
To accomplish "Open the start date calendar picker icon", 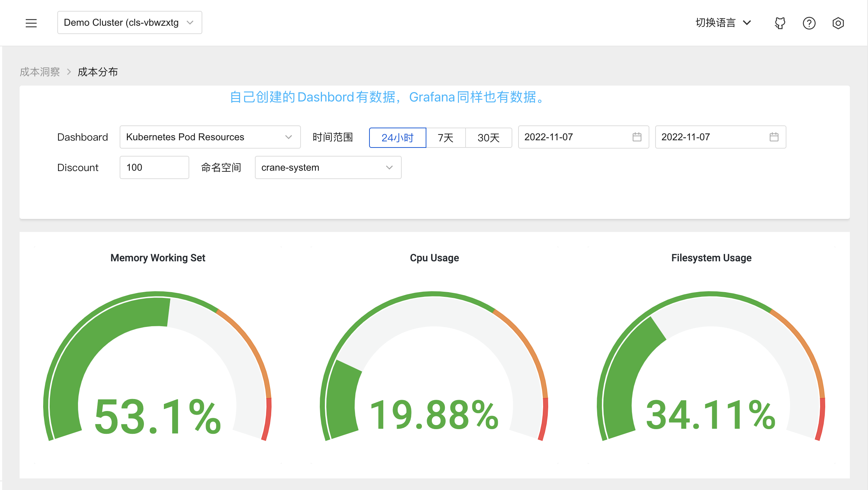I will click(x=636, y=137).
